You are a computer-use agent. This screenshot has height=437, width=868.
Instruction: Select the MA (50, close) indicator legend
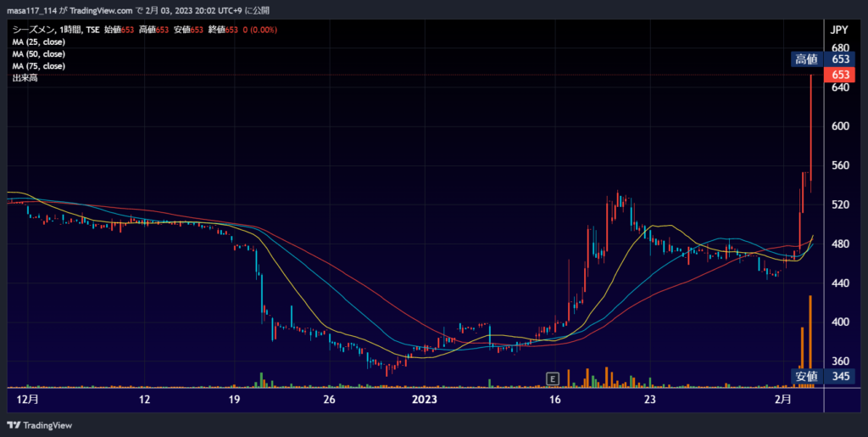click(x=38, y=54)
